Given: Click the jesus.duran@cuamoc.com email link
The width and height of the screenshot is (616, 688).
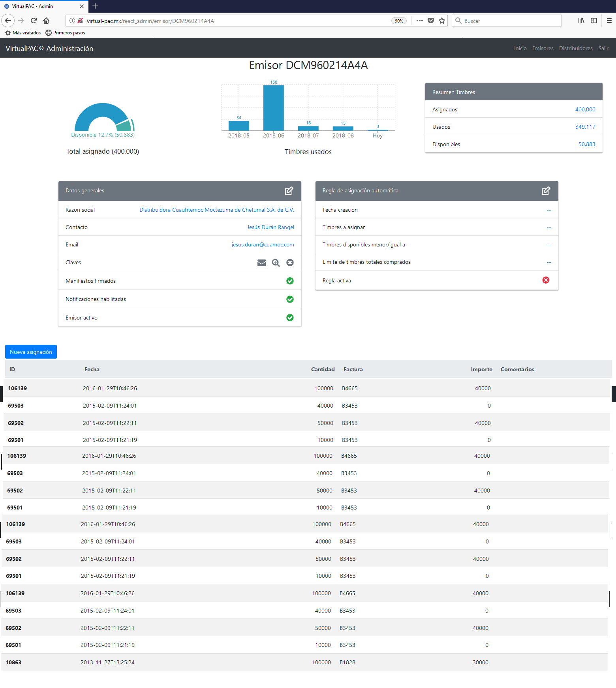Looking at the screenshot, I should pos(263,245).
